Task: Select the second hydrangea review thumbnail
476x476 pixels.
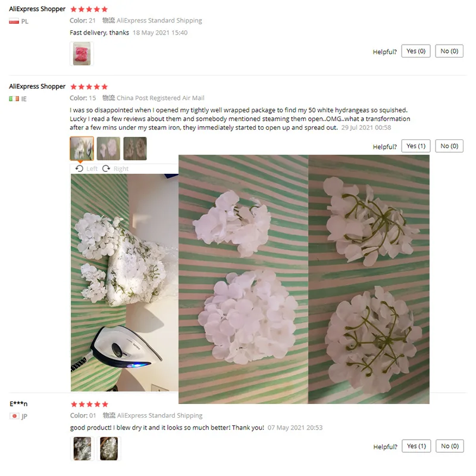Action: 108,148
